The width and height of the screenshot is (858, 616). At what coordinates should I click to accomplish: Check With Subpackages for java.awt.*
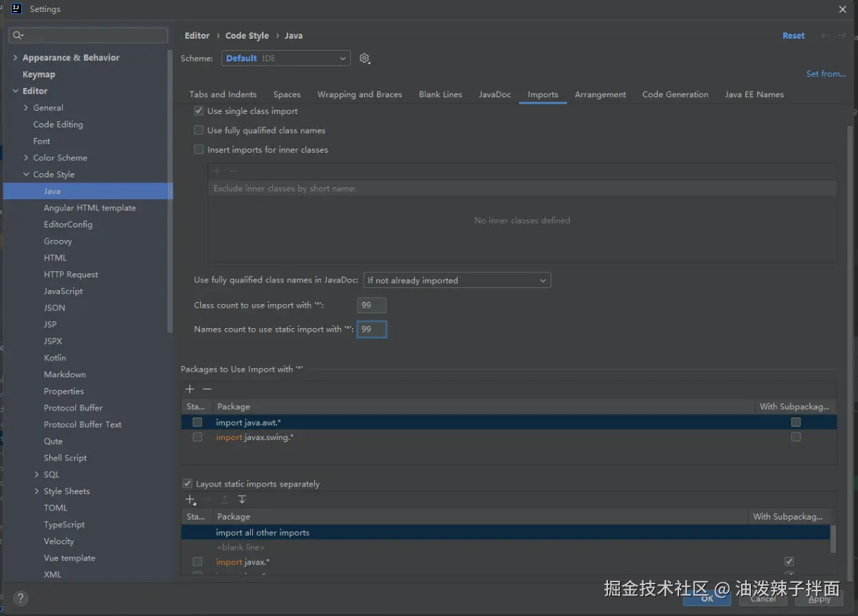click(796, 422)
